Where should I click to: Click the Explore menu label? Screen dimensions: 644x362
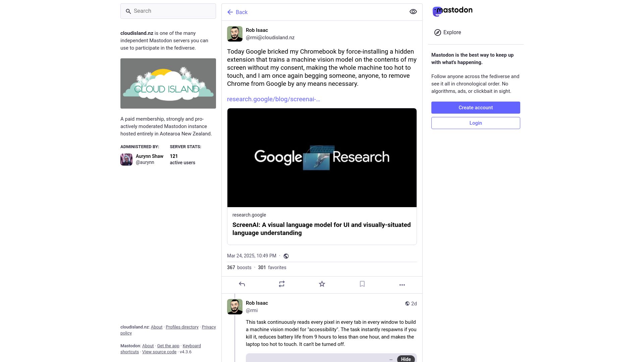pyautogui.click(x=452, y=33)
